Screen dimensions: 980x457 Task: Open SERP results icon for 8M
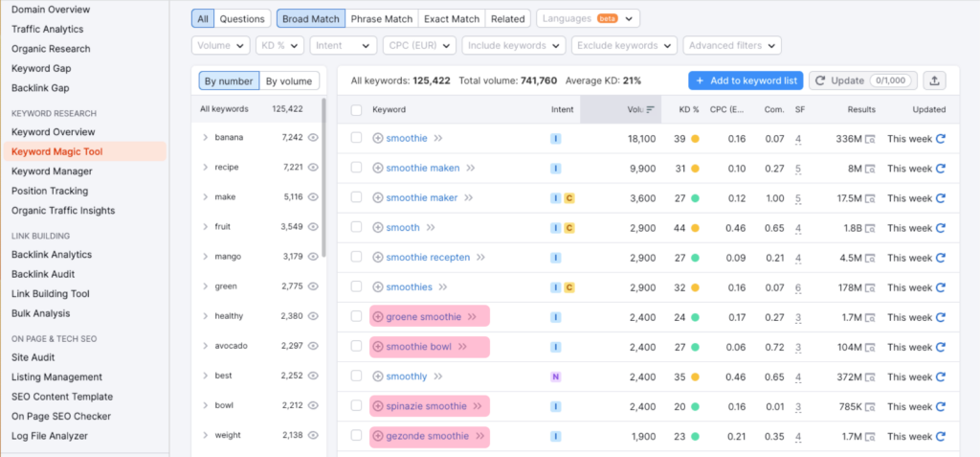pyautogui.click(x=870, y=169)
